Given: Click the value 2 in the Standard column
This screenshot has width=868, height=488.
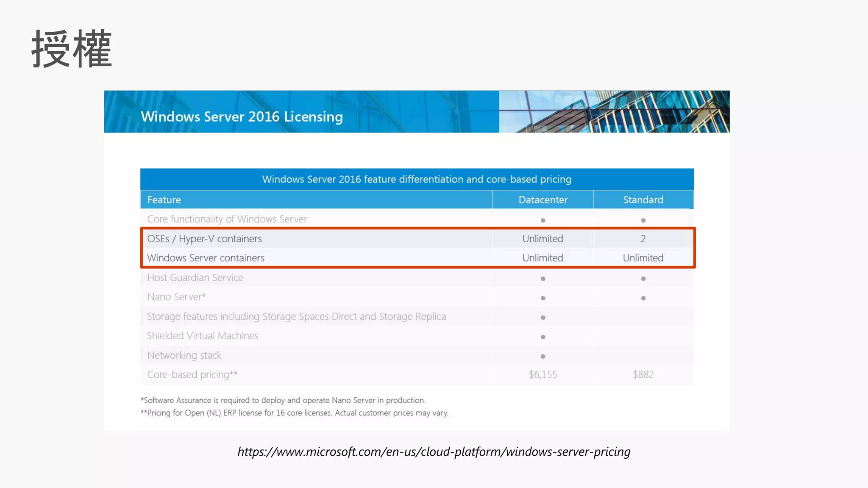Looking at the screenshot, I should point(643,238).
